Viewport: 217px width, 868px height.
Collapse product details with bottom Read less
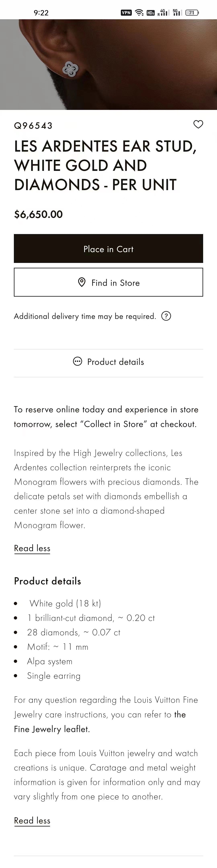(x=32, y=820)
